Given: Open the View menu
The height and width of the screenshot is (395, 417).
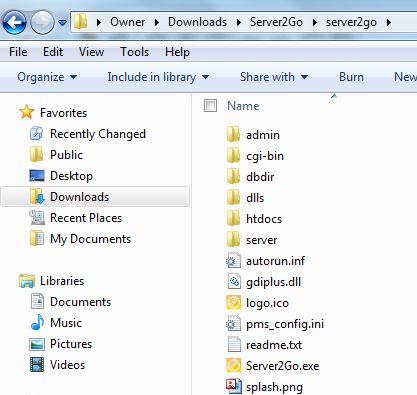Looking at the screenshot, I should point(91,52).
